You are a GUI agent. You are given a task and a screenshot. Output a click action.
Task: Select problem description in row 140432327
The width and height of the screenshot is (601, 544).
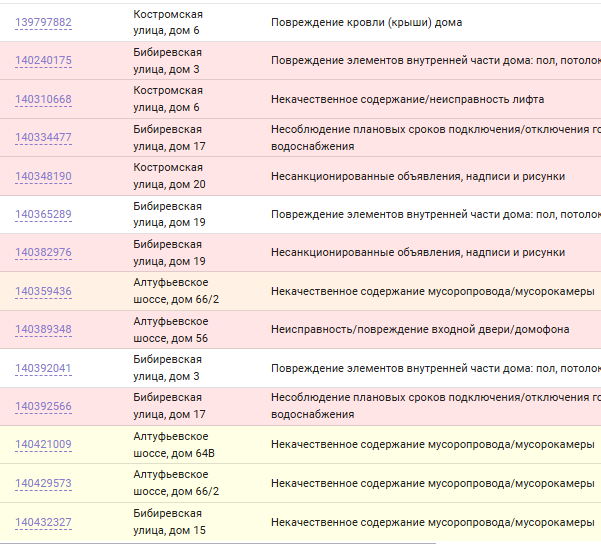click(x=433, y=523)
